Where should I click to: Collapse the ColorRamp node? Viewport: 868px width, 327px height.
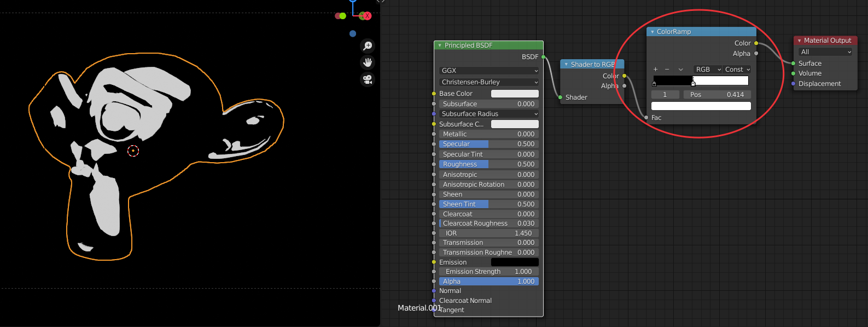click(652, 32)
